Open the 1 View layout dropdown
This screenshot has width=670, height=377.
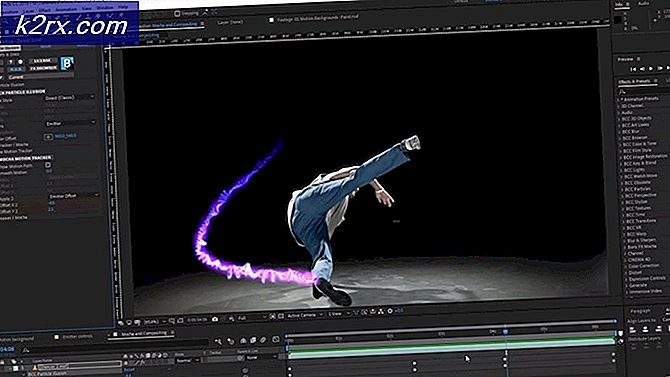339,314
